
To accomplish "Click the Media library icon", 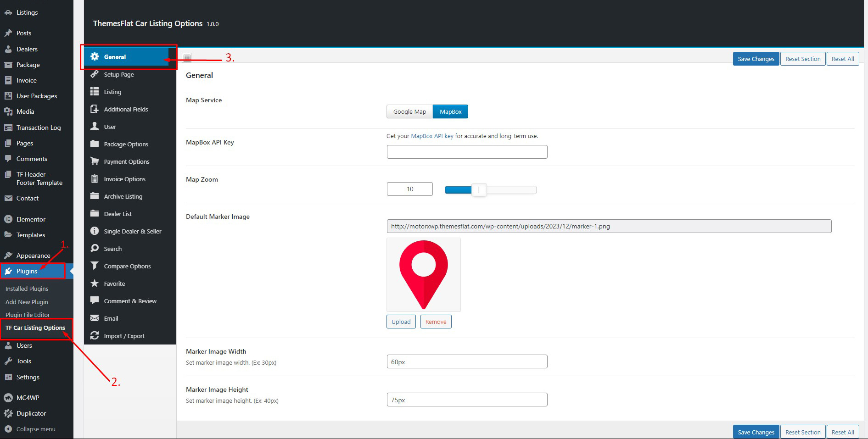I will 8,111.
